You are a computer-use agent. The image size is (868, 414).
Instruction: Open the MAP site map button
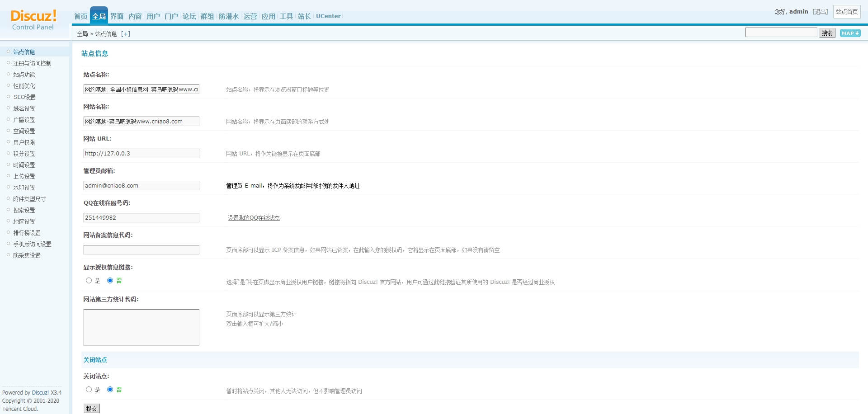850,33
